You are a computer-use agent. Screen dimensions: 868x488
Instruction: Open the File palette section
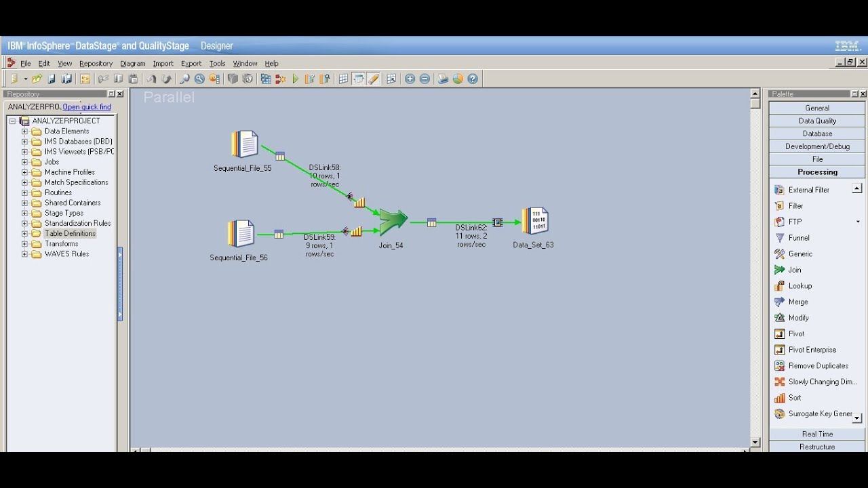817,159
